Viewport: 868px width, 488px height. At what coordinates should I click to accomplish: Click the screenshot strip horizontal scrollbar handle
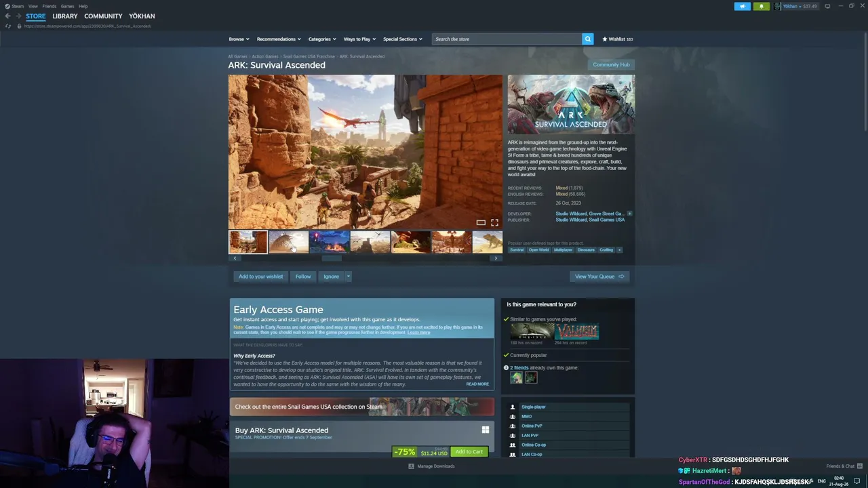coord(331,258)
